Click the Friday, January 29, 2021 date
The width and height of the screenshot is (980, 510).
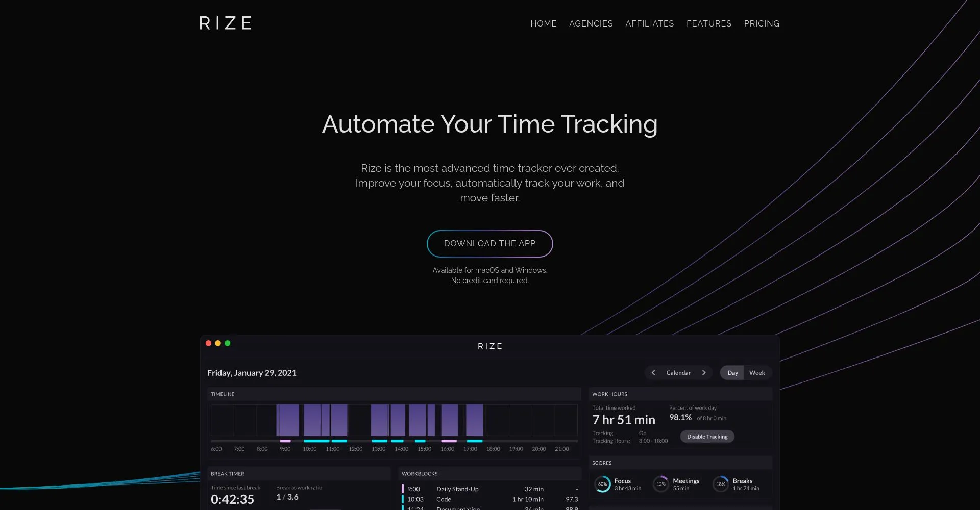click(252, 373)
